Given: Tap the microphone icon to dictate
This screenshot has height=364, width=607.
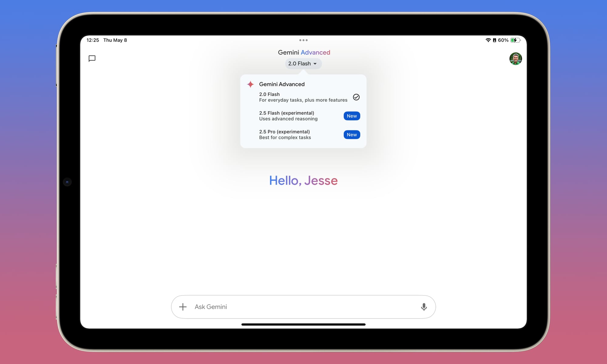Looking at the screenshot, I should tap(424, 307).
